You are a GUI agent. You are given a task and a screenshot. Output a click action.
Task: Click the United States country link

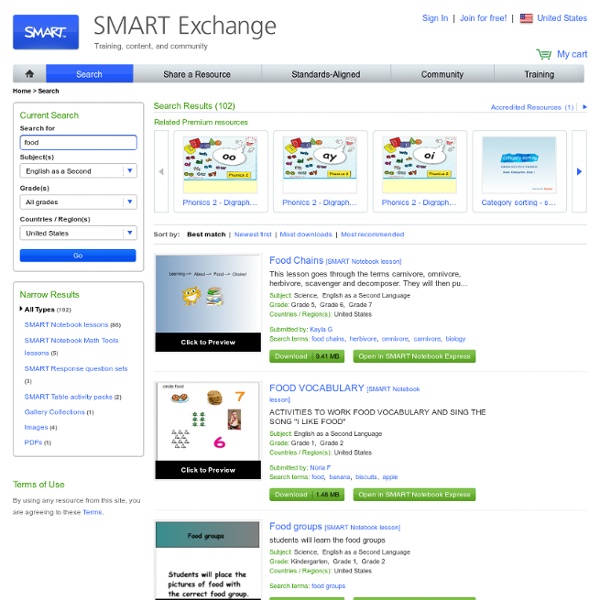562,18
